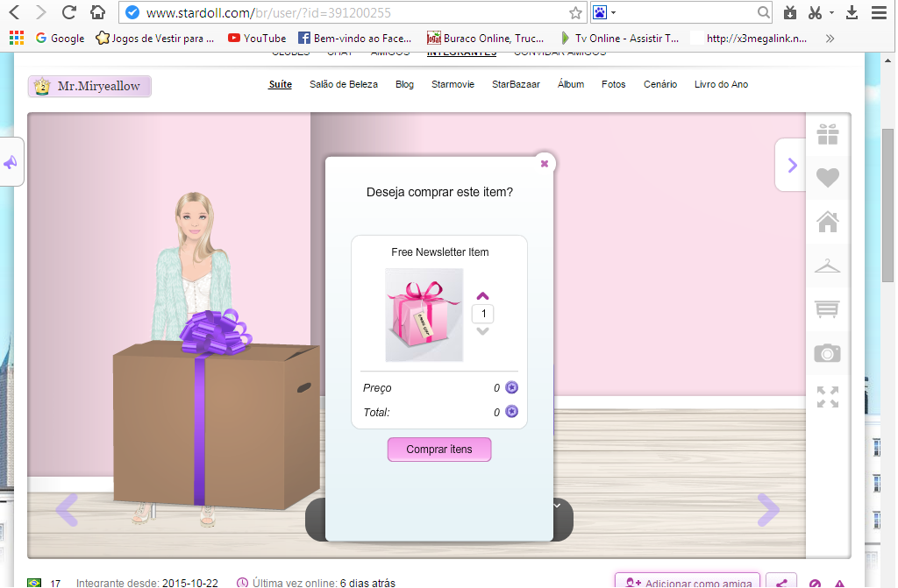Image resolution: width=898 pixels, height=588 pixels.
Task: Open Tv Online - Assistir bookmark
Action: pos(620,39)
